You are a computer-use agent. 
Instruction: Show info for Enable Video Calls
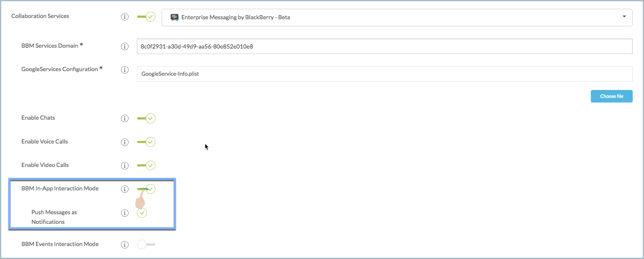coord(124,166)
